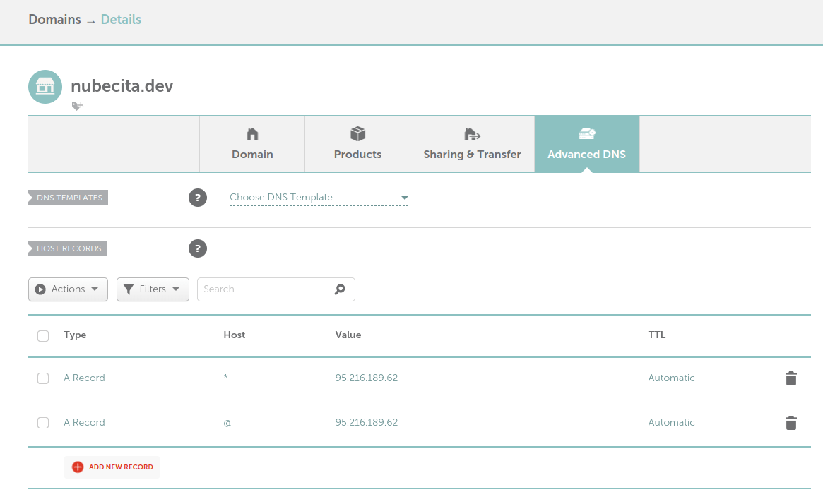The width and height of the screenshot is (823, 504).
Task: Expand the Filters dropdown arrow
Action: pyautogui.click(x=176, y=289)
